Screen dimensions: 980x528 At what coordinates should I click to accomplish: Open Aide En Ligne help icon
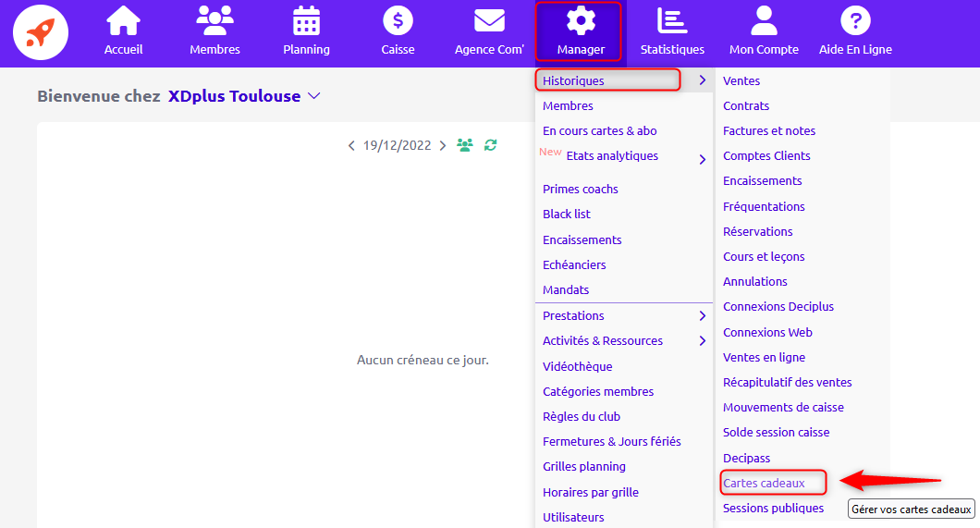tap(855, 20)
